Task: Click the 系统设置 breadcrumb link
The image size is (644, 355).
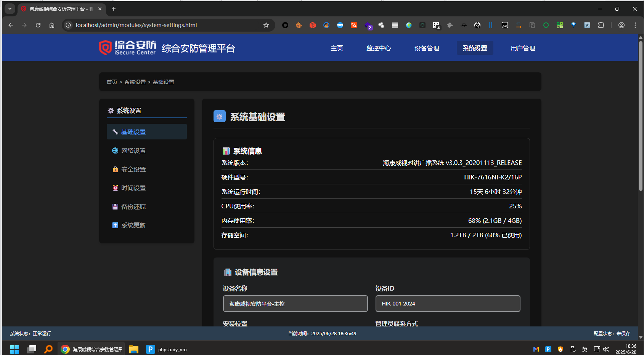Action: [x=135, y=82]
